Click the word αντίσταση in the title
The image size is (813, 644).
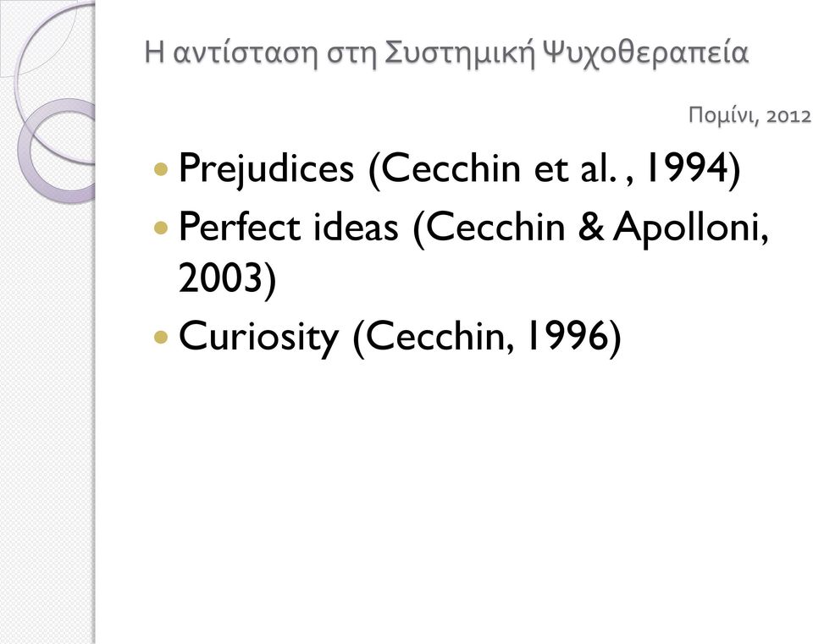[245, 53]
